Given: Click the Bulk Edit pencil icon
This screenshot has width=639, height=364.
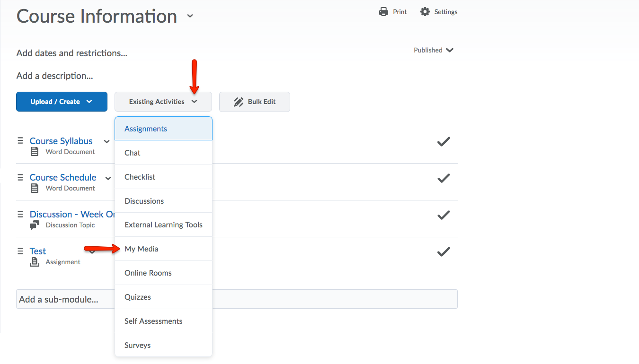Looking at the screenshot, I should point(239,102).
